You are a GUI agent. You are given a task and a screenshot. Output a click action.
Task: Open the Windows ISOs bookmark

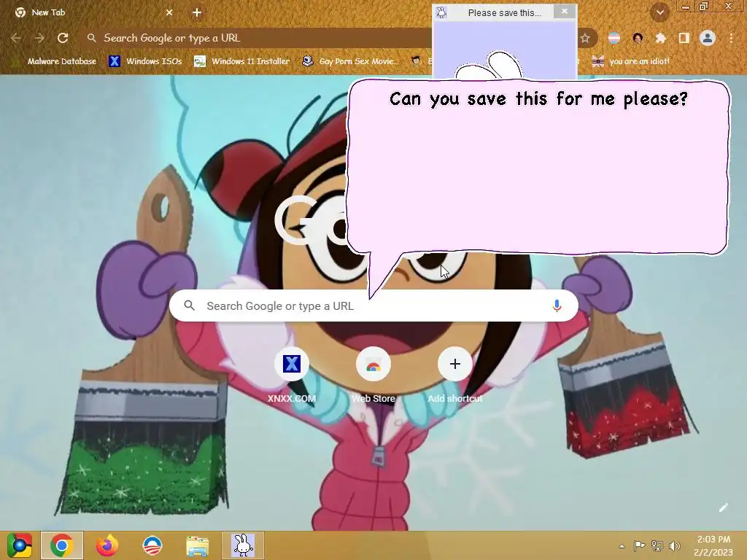coord(146,61)
